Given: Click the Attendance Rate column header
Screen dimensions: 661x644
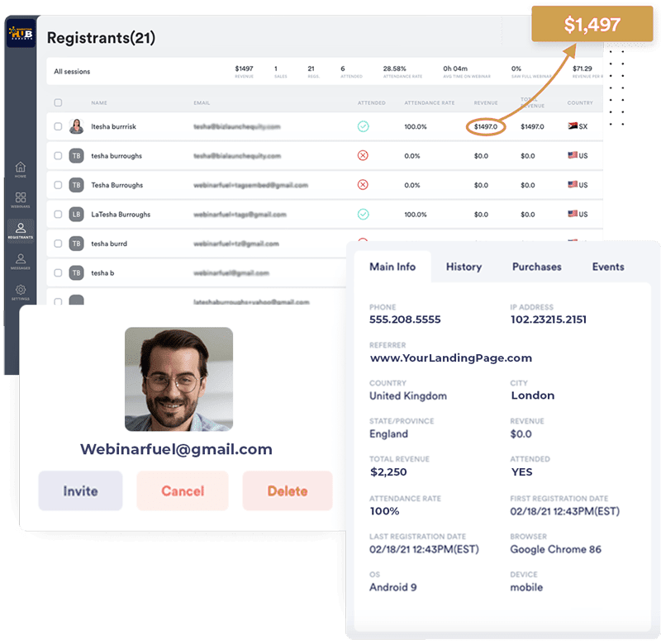Looking at the screenshot, I should click(x=430, y=102).
